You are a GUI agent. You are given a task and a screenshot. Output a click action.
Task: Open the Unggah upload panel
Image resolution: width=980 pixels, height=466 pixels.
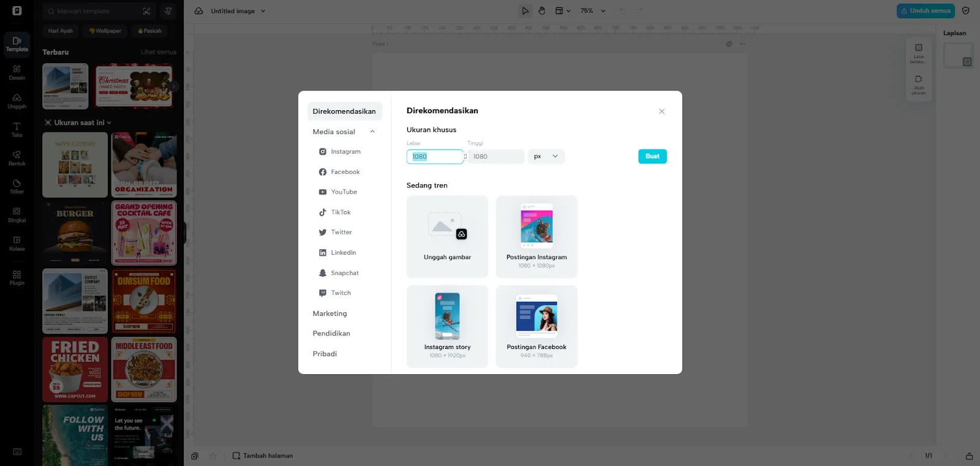17,101
